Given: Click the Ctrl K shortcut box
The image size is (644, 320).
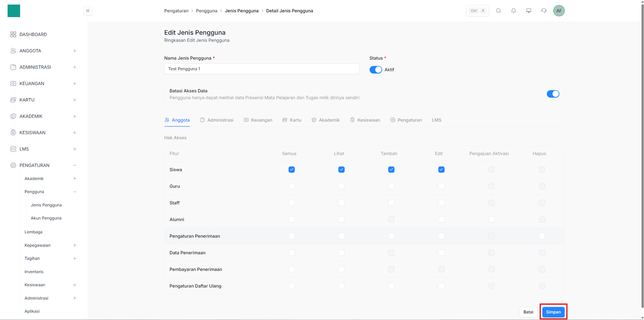Looking at the screenshot, I should 477,11.
